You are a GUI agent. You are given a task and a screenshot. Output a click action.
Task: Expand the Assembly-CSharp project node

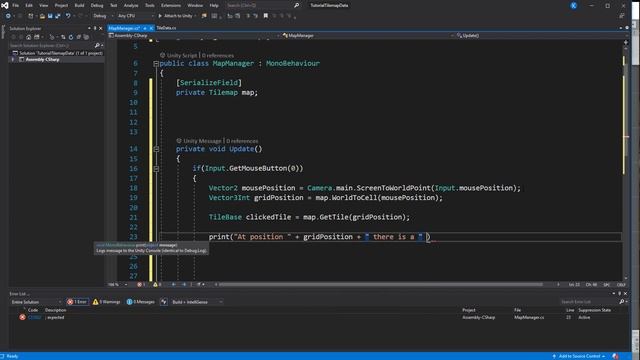click(x=13, y=60)
